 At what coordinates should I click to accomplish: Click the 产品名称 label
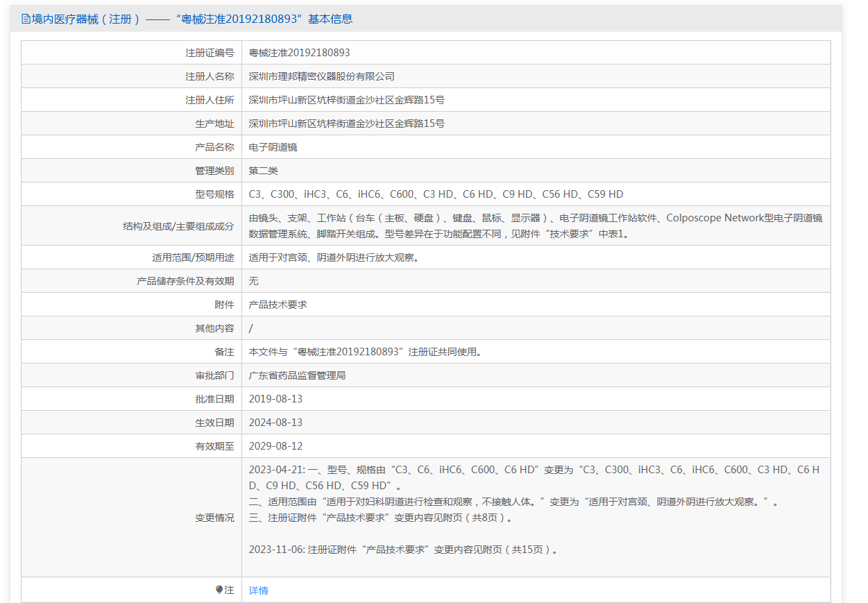coord(214,147)
